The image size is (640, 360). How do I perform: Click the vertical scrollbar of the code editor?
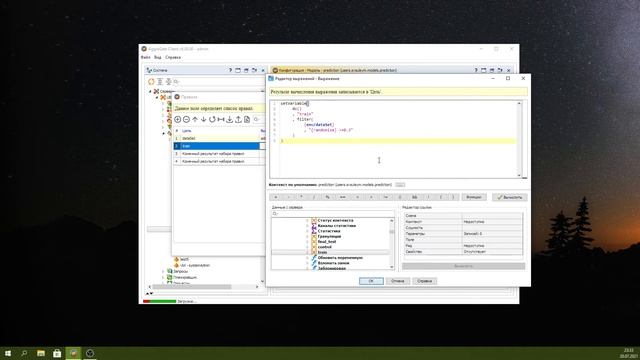point(519,139)
